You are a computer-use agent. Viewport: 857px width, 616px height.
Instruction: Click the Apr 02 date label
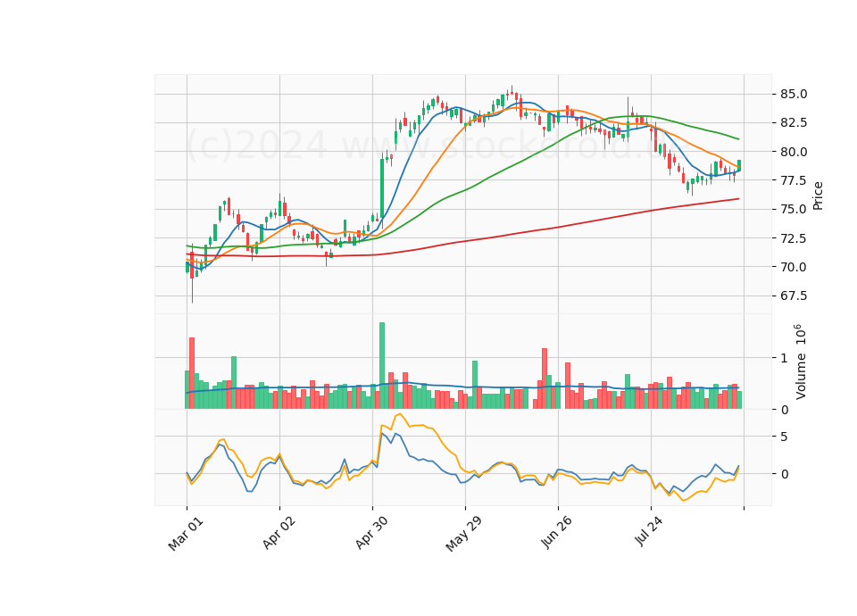pyautogui.click(x=279, y=533)
